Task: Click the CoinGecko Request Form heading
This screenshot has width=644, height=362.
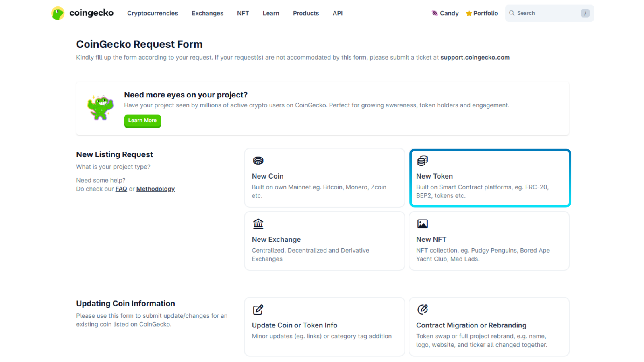Action: [x=139, y=44]
